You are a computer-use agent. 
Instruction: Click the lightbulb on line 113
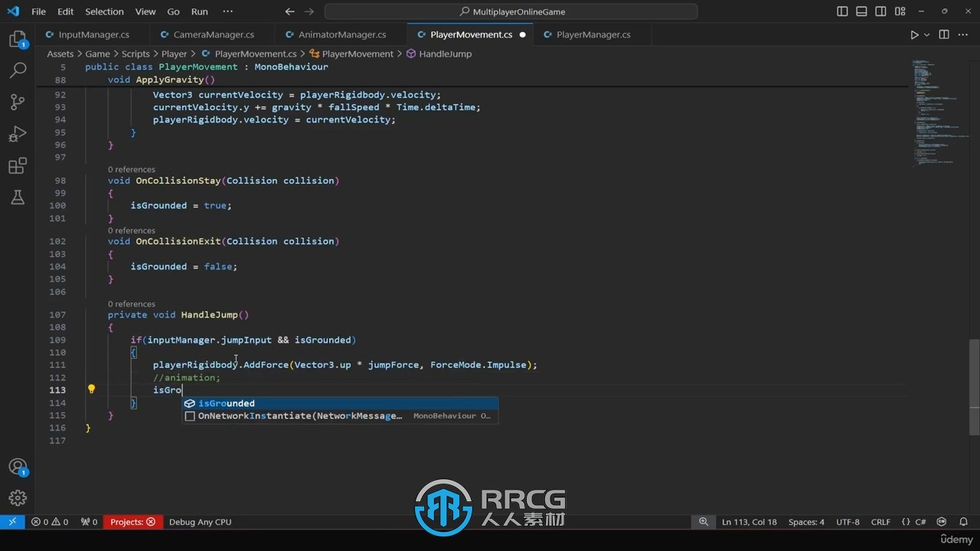click(x=91, y=389)
